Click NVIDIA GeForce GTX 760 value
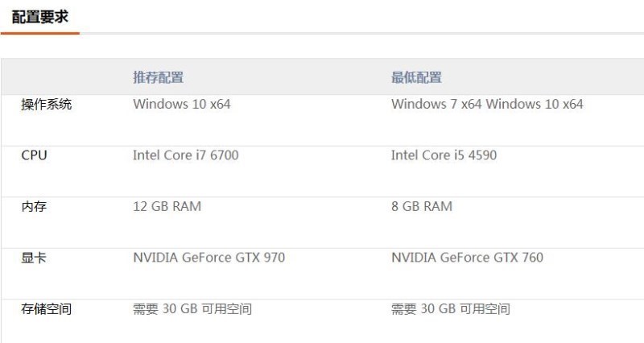The height and width of the screenshot is (343, 644). point(468,258)
